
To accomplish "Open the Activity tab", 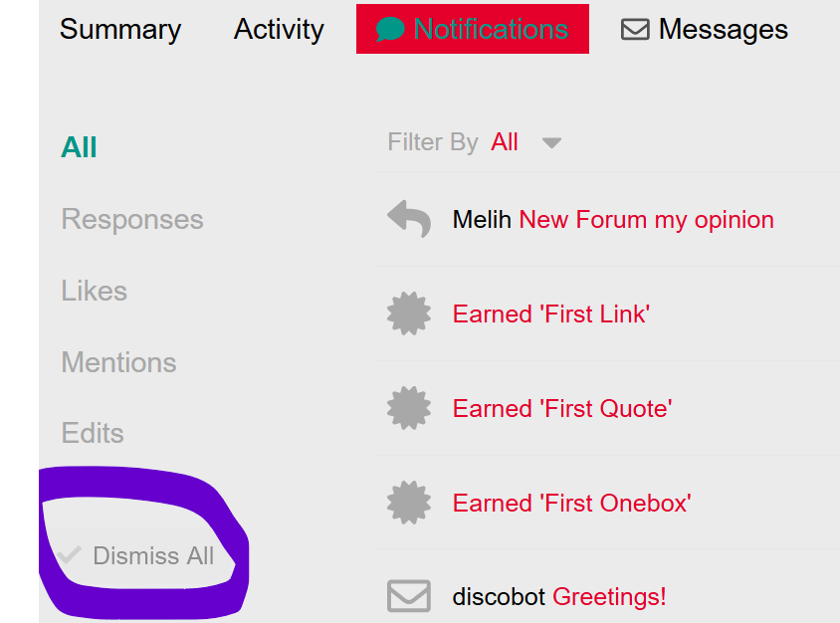I will (x=279, y=29).
